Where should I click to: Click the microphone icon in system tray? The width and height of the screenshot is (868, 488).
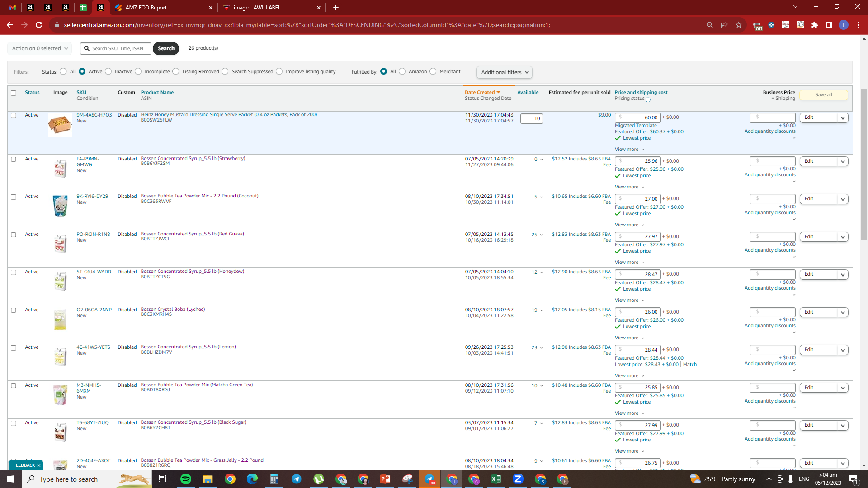tap(790, 479)
